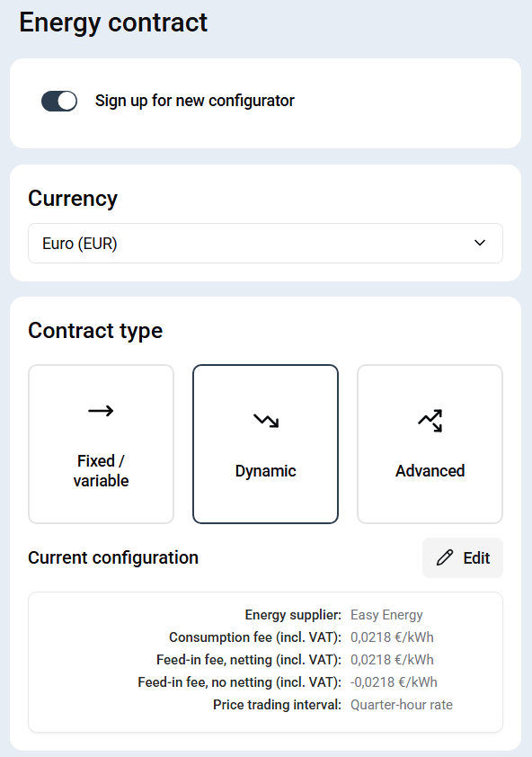Click the Dynamic downward trend icon
This screenshot has height=757, width=532.
264,419
